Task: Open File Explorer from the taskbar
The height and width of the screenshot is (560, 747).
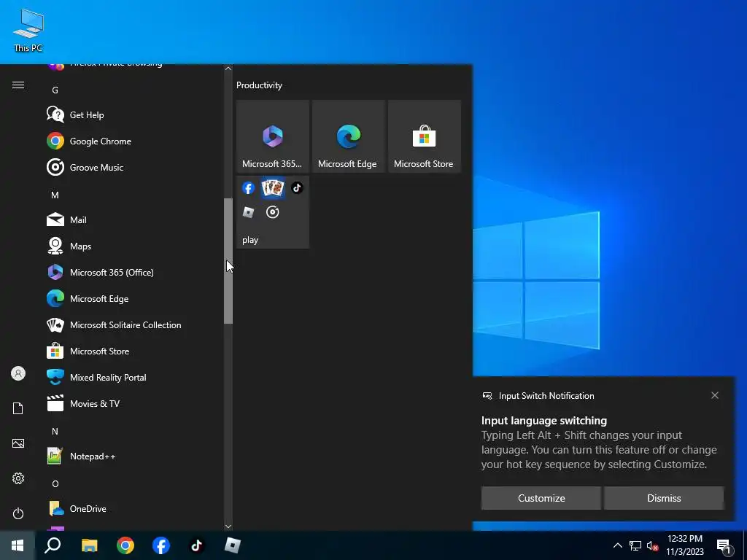Action: click(89, 545)
